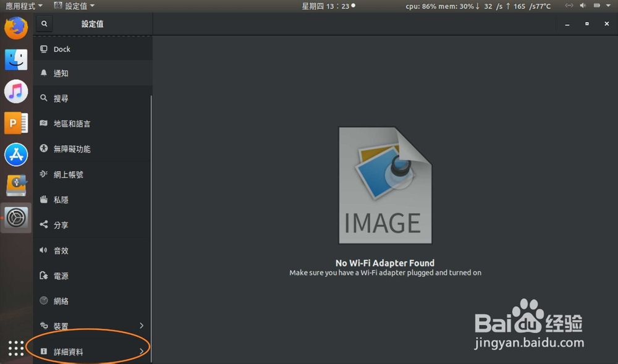This screenshot has width=618, height=364.
Task: Expand the 裝置 submenu chevron
Action: pos(142,326)
